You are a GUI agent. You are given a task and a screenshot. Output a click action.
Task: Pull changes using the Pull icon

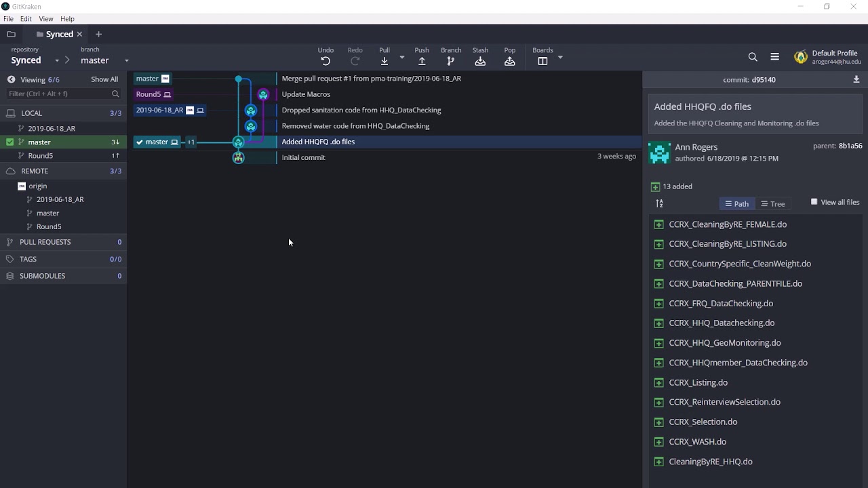pos(384,61)
